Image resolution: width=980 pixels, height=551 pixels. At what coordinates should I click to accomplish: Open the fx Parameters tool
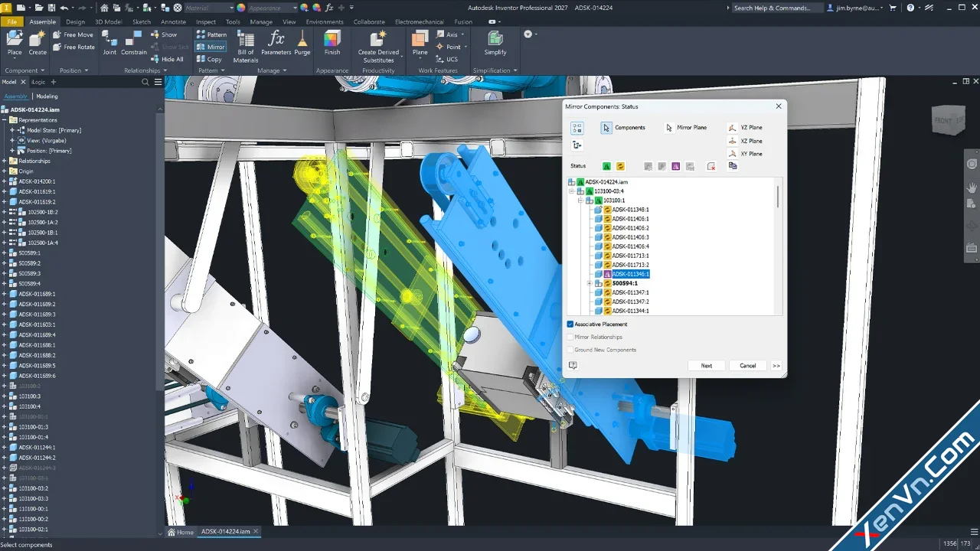click(x=276, y=44)
